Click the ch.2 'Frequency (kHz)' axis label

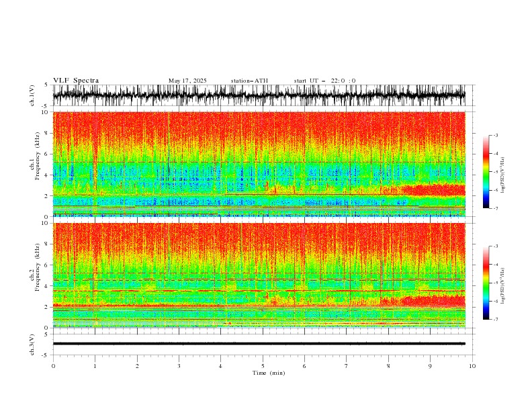pyautogui.click(x=38, y=267)
